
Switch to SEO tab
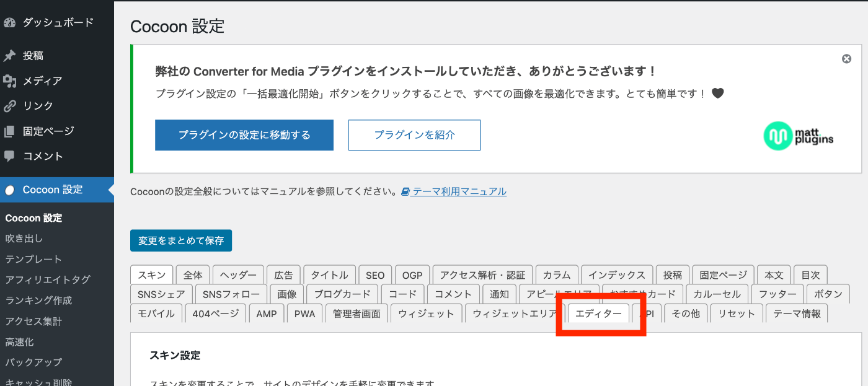coord(375,275)
